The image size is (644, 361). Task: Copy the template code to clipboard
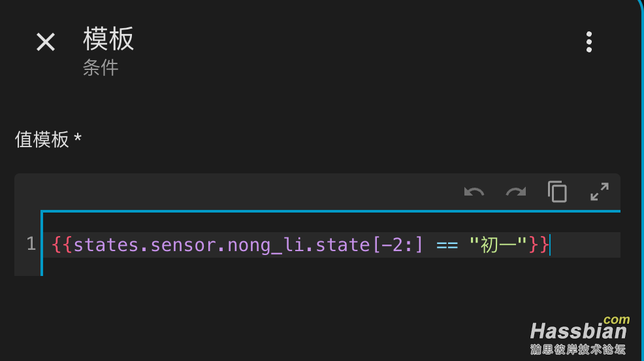click(x=557, y=192)
